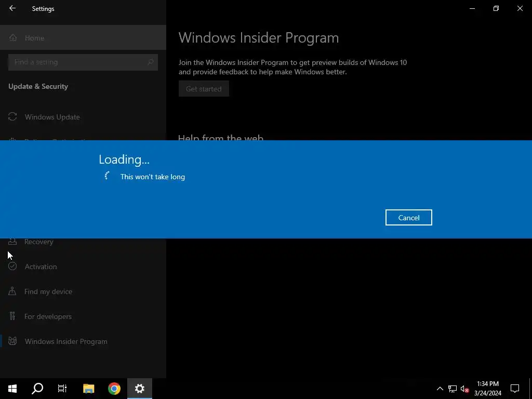Screen dimensions: 532x399
Task: Click the Get started button
Action: click(x=204, y=89)
